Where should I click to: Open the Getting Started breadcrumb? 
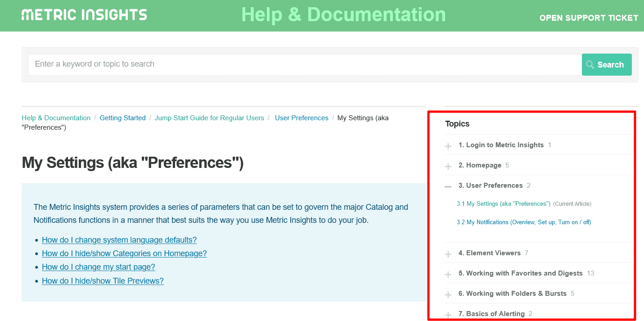click(x=122, y=118)
